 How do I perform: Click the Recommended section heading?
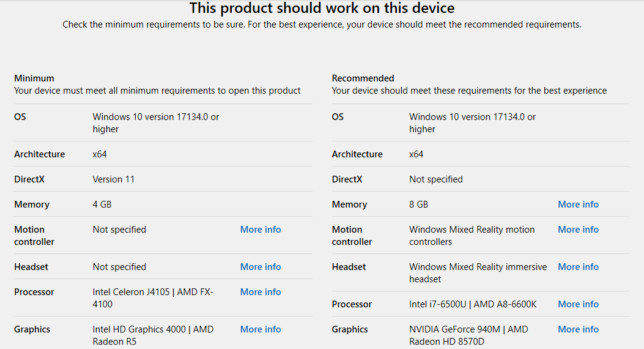pyautogui.click(x=363, y=78)
